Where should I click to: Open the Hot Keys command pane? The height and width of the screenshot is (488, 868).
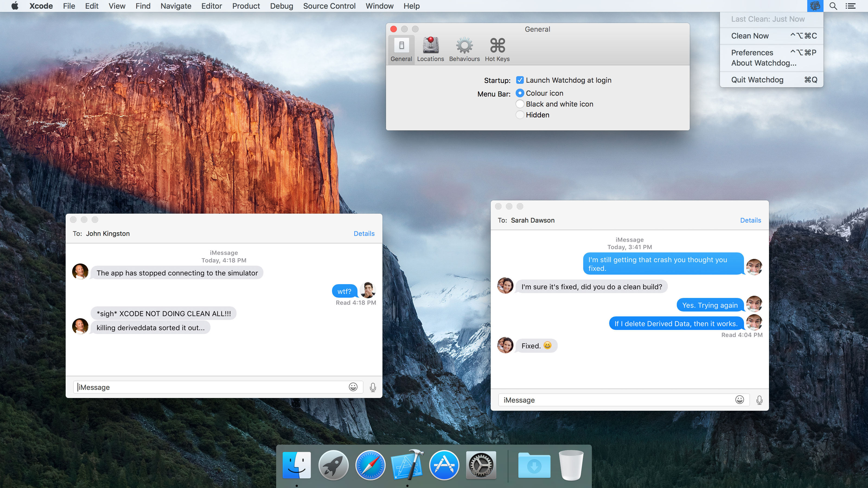click(497, 49)
